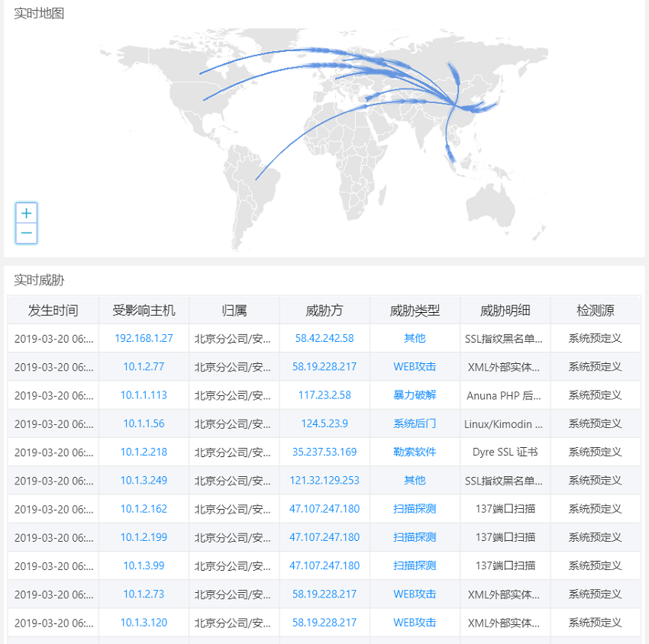Zoom in the map with plus button
Viewport: 649px width, 644px height.
(x=27, y=213)
